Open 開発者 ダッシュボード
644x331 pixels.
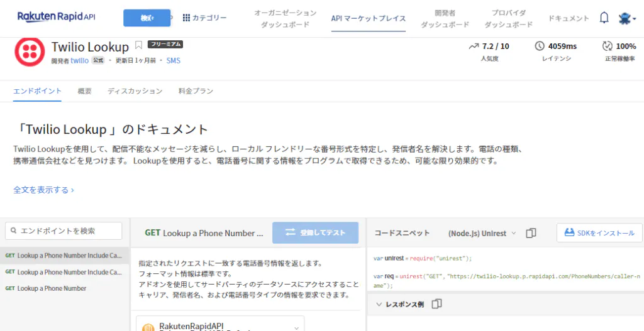pos(445,19)
